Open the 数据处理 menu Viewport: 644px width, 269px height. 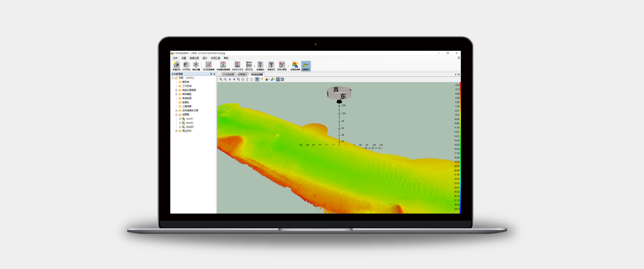tap(194, 58)
